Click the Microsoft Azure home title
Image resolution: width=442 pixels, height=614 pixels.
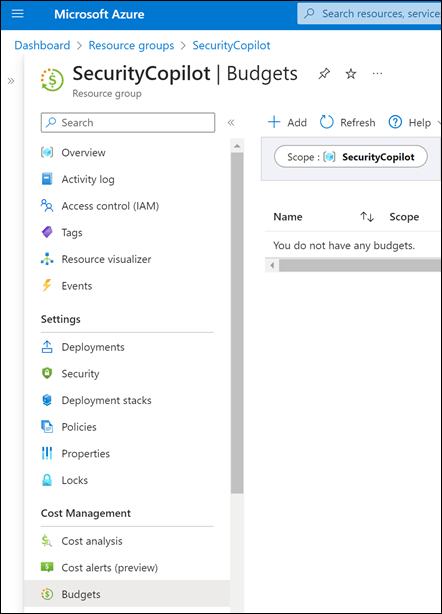[x=99, y=14]
